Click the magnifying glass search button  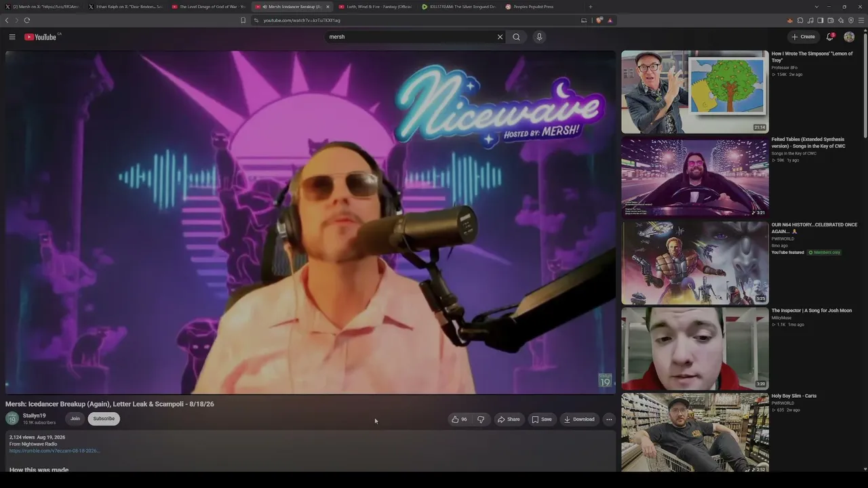pyautogui.click(x=516, y=37)
